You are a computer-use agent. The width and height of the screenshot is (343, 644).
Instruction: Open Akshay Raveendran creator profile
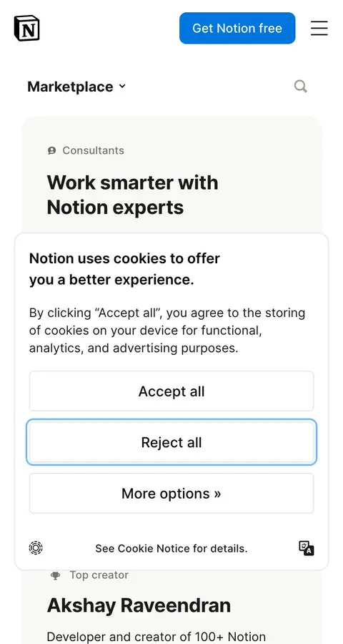coord(139,605)
